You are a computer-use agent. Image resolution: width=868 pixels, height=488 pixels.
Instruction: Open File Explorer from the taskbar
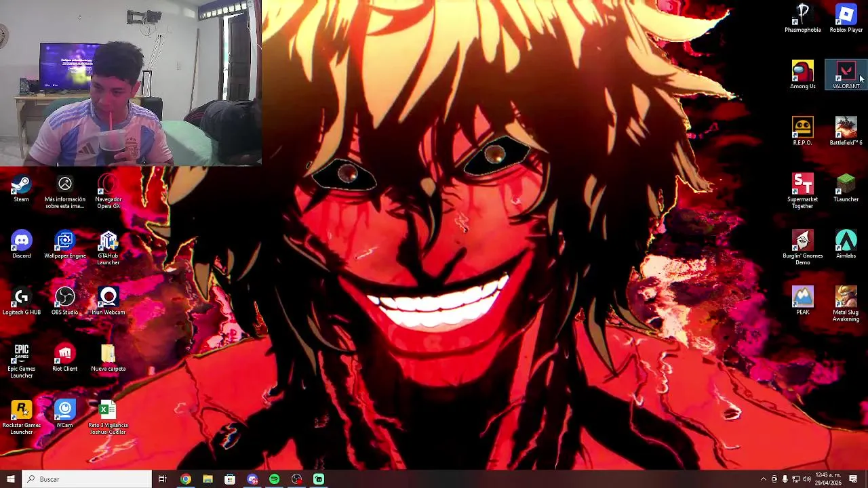208,479
